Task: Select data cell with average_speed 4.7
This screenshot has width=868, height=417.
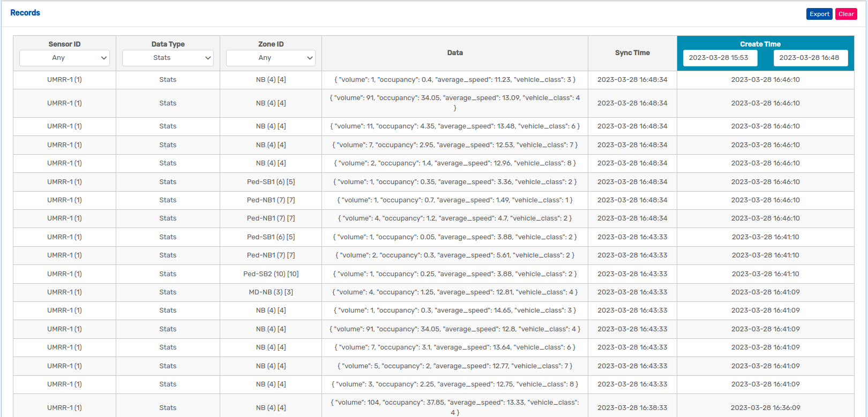Action: point(455,218)
